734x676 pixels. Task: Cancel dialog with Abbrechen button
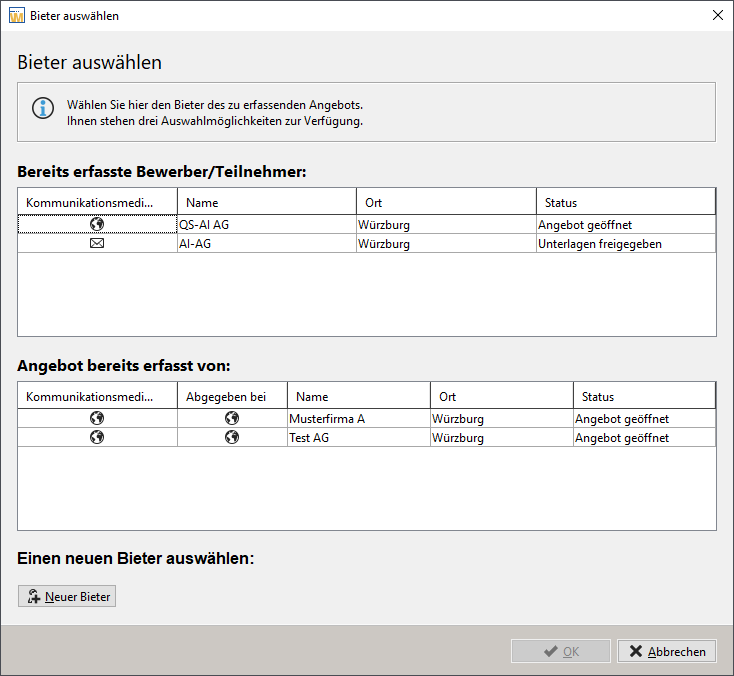(x=667, y=651)
